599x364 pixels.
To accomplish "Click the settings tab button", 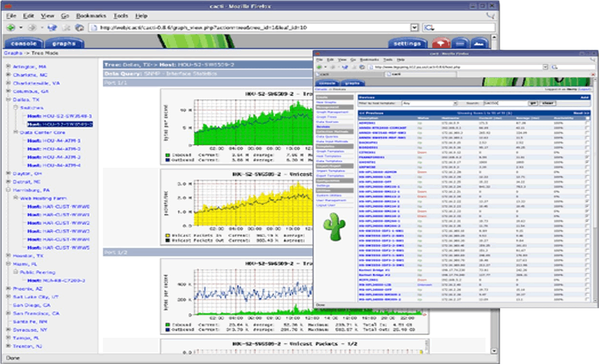I will coord(408,44).
